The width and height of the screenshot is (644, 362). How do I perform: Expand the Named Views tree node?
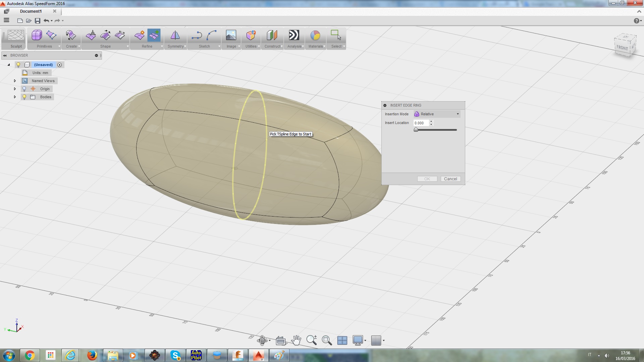(15, 81)
